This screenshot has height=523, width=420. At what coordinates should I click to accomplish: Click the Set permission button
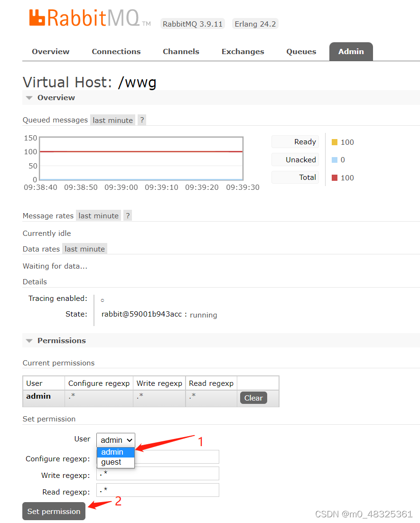(54, 511)
